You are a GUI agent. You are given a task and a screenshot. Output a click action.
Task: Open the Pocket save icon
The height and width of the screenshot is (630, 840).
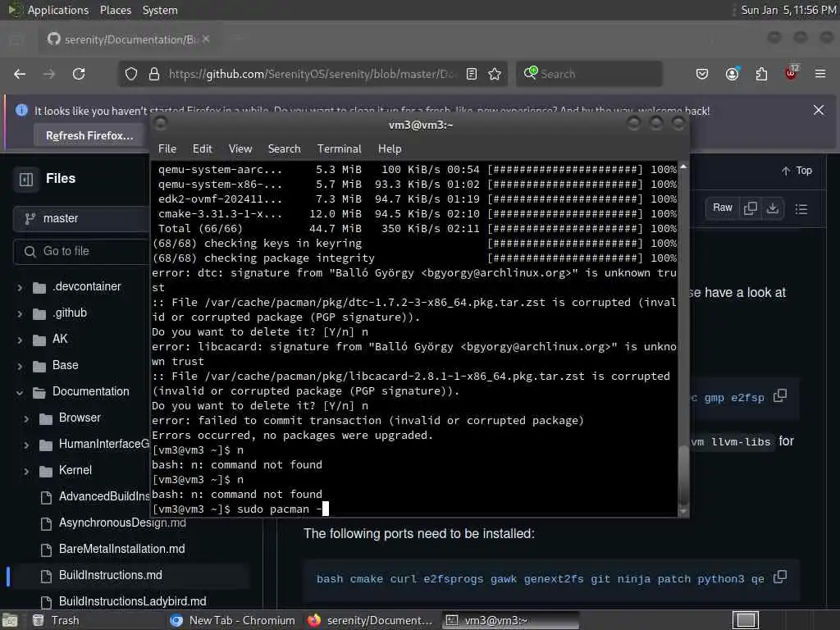click(702, 74)
